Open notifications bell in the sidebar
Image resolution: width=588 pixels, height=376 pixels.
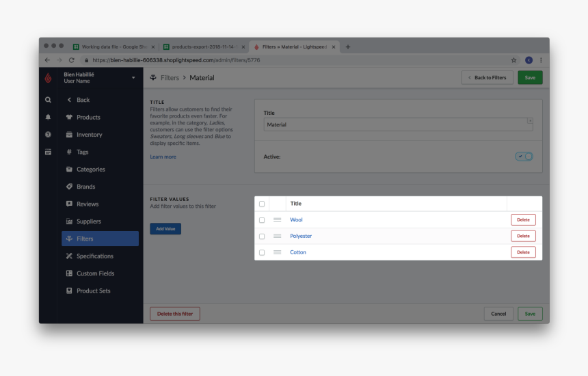pos(48,117)
